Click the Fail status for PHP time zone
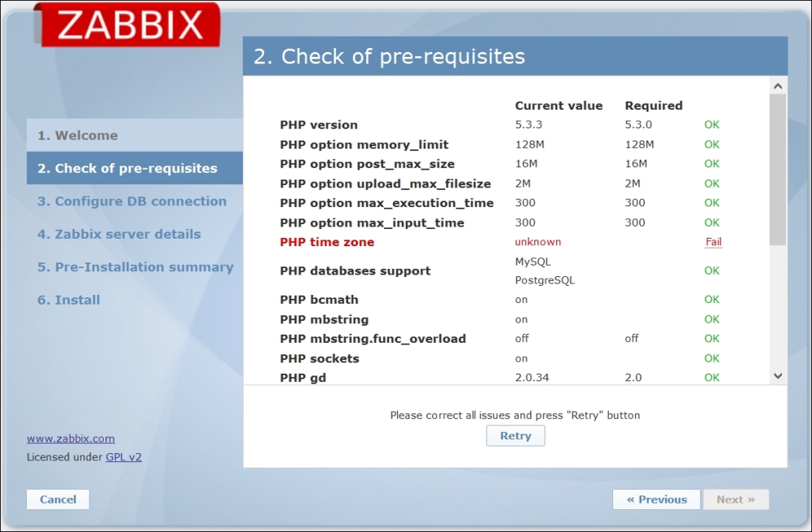The image size is (812, 532). click(714, 242)
